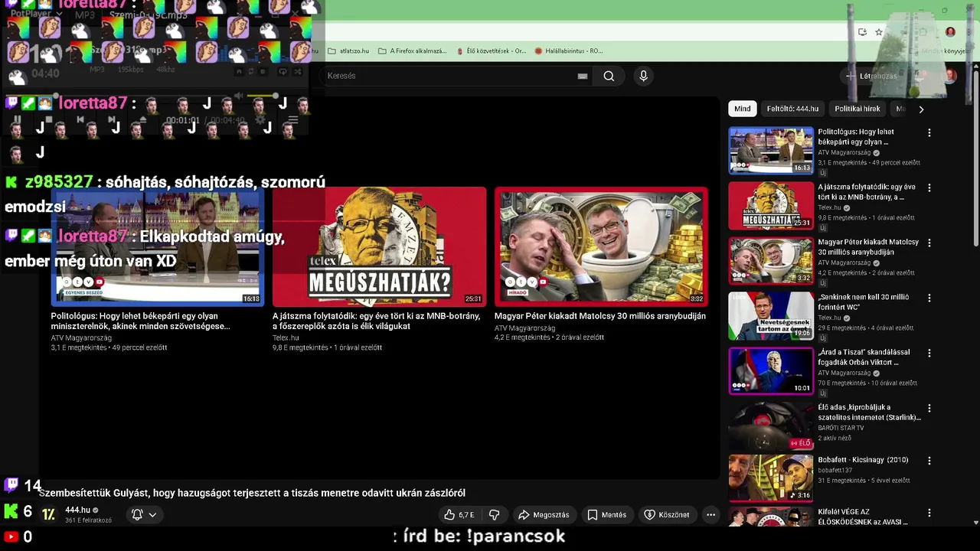Open options for Árad a Tisza video
Viewport: 980px width, 551px height.
point(929,354)
